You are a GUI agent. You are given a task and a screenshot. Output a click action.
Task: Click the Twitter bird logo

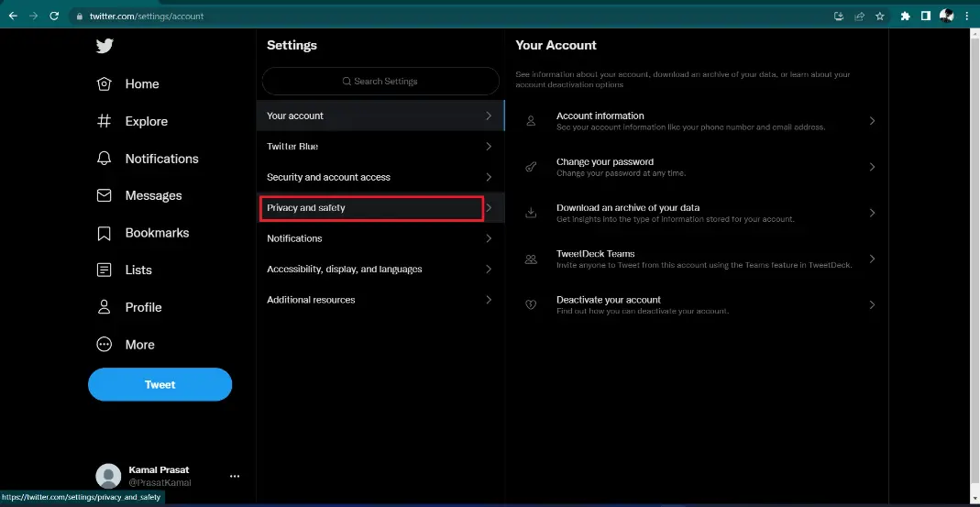[105, 46]
